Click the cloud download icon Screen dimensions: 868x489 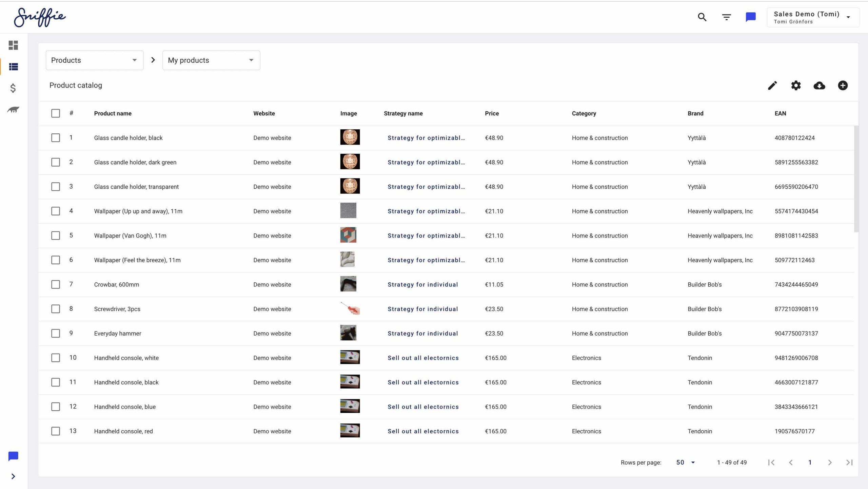tap(819, 86)
